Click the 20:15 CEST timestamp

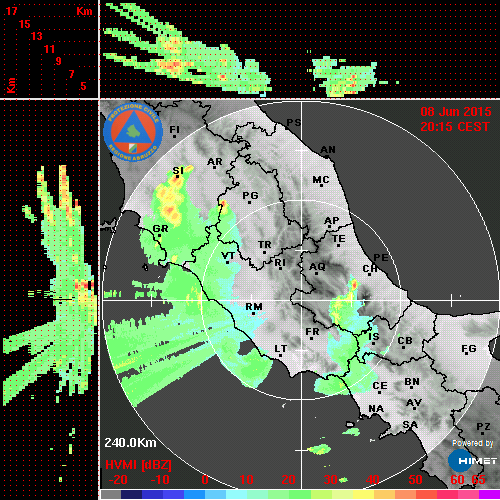click(x=455, y=127)
